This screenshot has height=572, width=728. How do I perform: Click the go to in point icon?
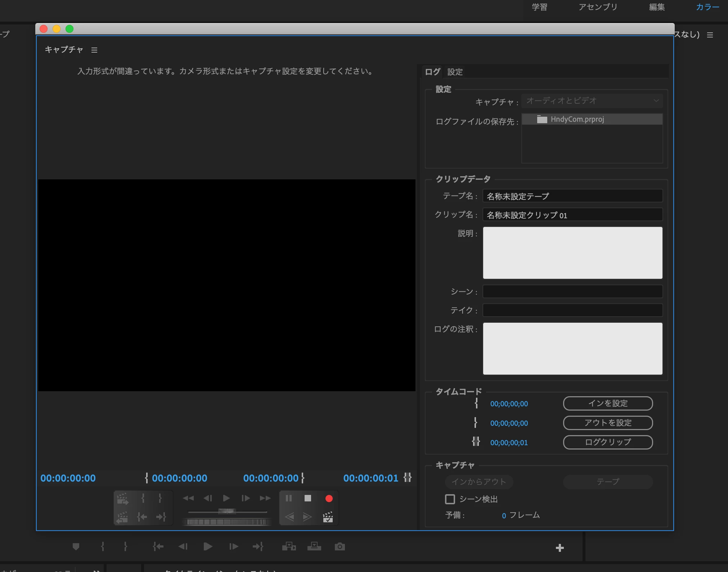pos(158,547)
